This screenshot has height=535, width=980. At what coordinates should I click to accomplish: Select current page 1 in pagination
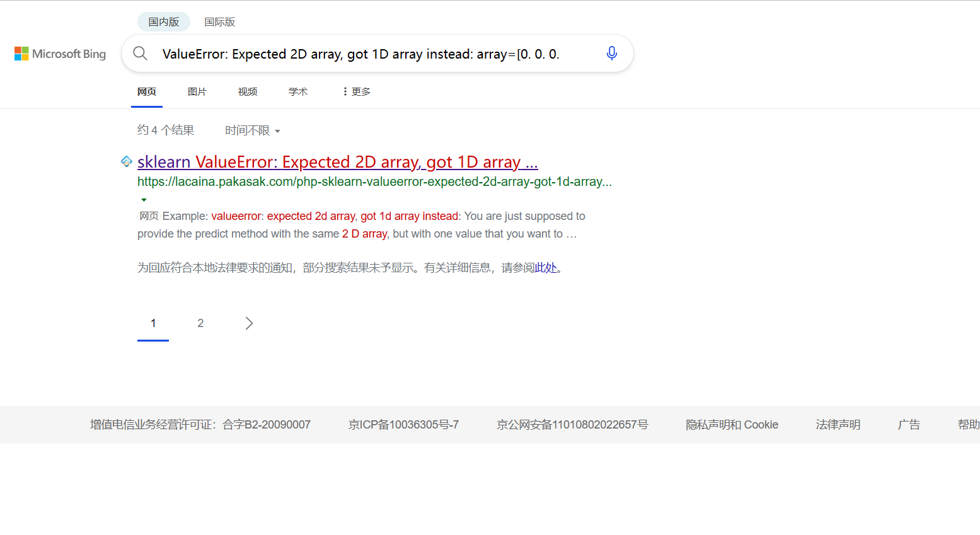tap(153, 323)
